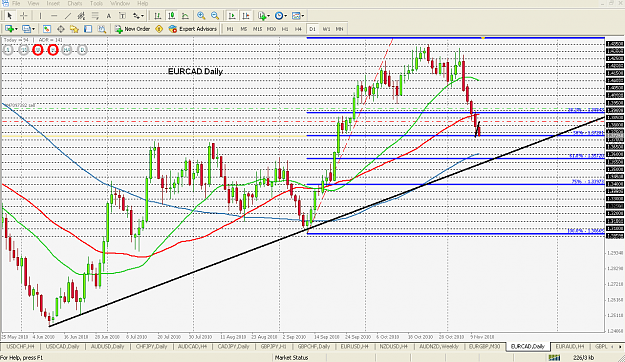The width and height of the screenshot is (625, 362).
Task: Switch chart to Line Chart style
Action: (185, 16)
